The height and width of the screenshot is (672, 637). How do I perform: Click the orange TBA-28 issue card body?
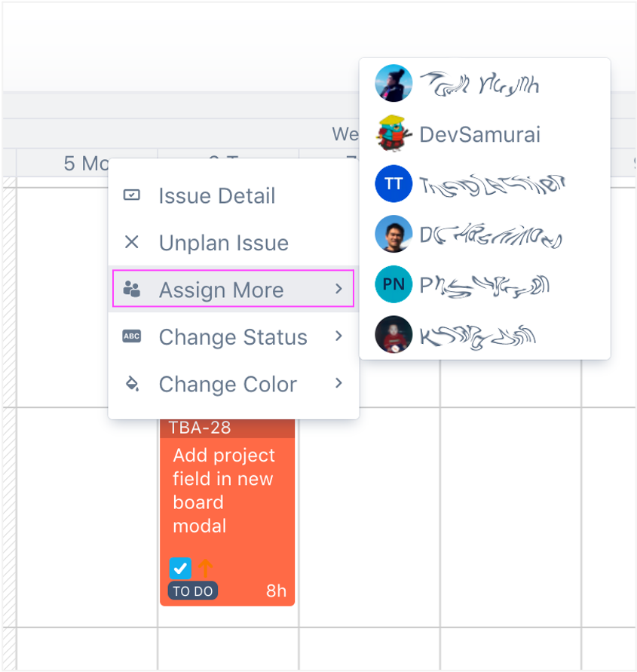pyautogui.click(x=226, y=490)
